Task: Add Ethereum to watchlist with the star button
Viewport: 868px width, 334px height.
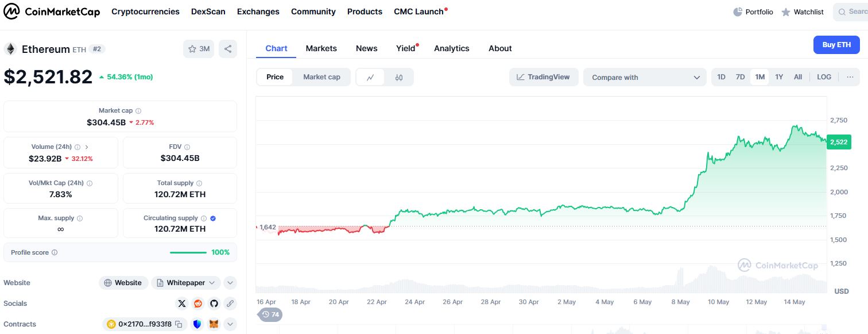Action: [x=199, y=49]
